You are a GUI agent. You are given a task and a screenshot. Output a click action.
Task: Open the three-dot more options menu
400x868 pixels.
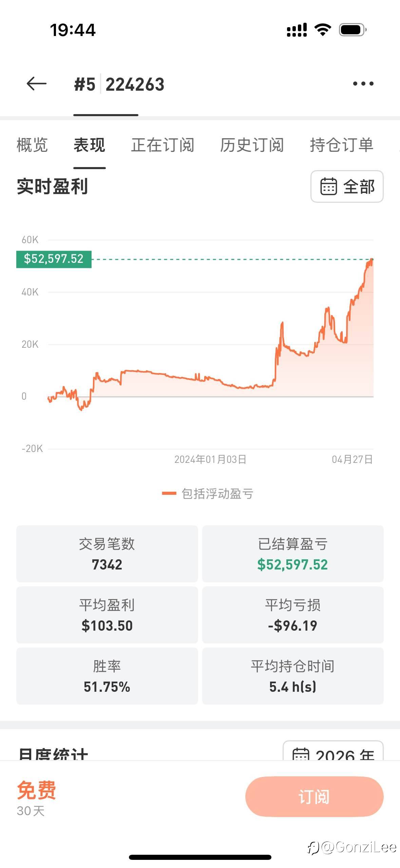363,84
